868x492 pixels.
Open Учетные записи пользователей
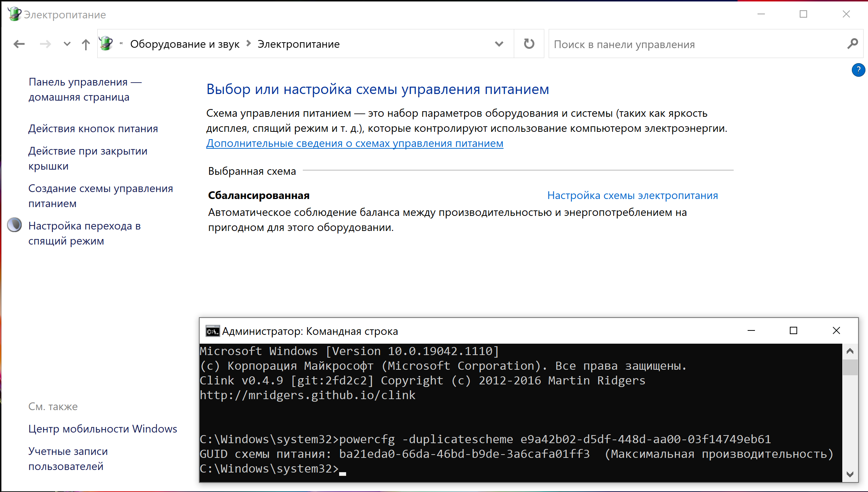pos(68,459)
